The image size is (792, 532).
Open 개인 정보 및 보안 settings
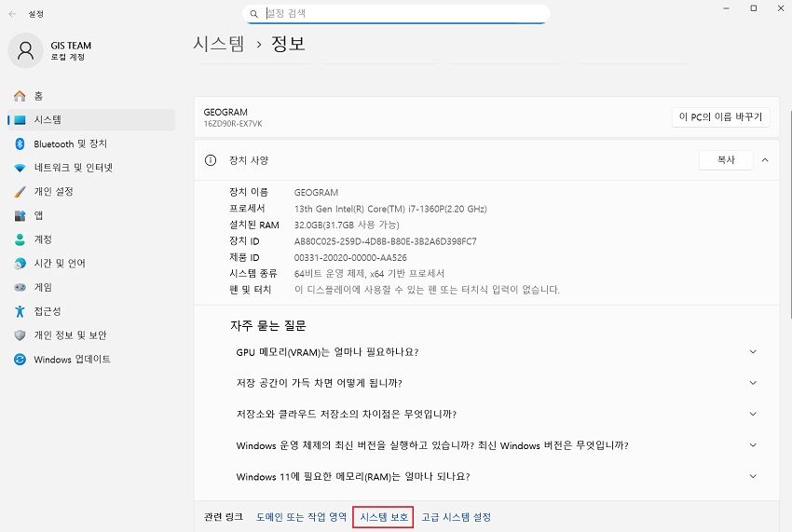click(91, 335)
